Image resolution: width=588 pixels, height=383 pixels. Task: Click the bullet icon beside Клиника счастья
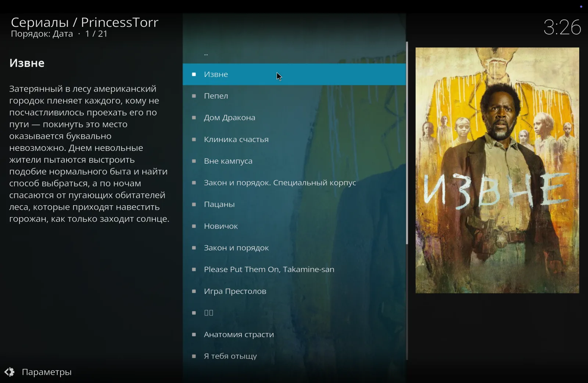click(194, 139)
